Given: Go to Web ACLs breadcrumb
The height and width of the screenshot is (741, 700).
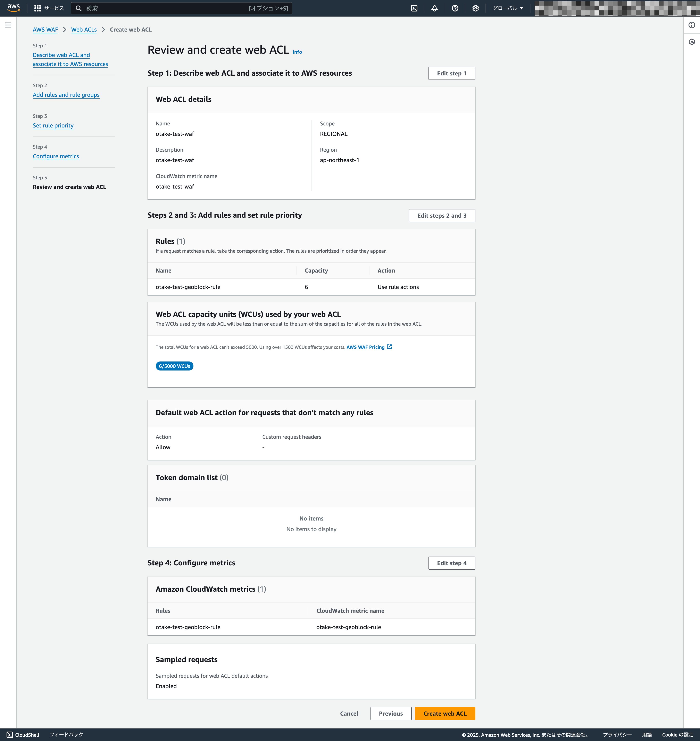Looking at the screenshot, I should (x=84, y=30).
